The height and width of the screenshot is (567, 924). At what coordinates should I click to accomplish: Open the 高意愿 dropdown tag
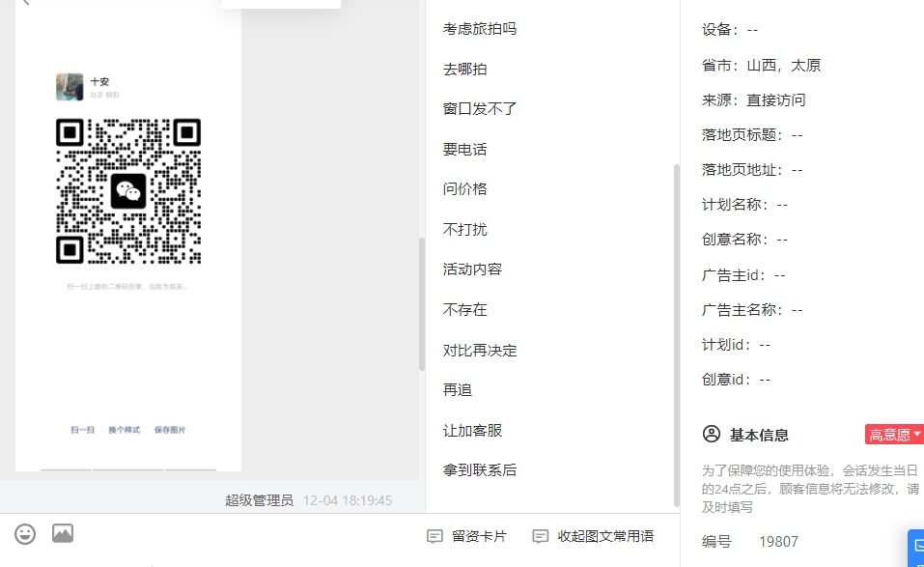894,435
